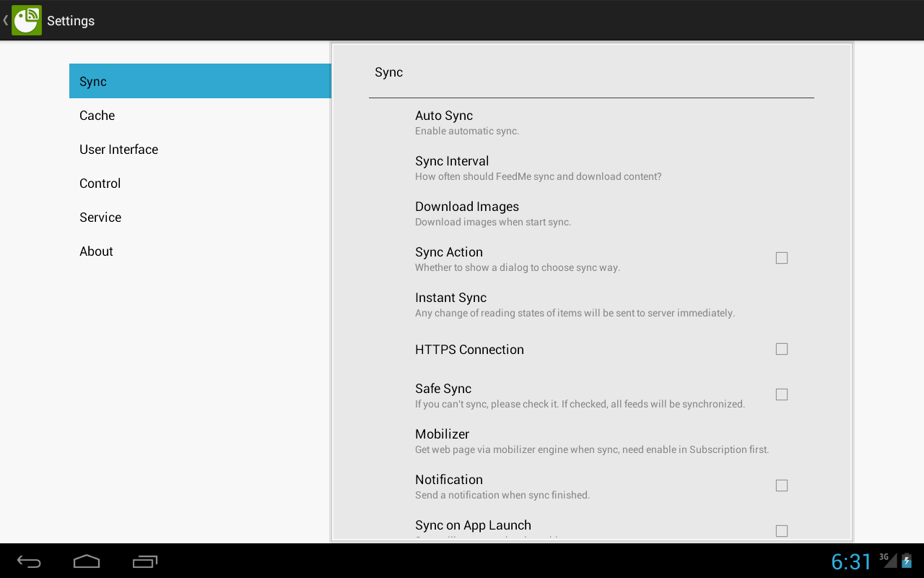This screenshot has width=924, height=578.
Task: Tap the battery status icon
Action: (x=907, y=561)
